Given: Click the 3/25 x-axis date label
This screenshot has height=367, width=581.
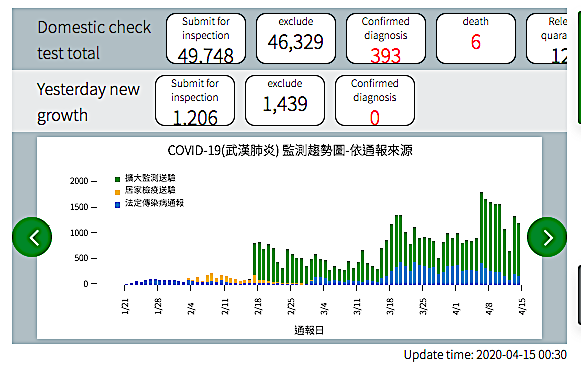Looking at the screenshot, I should pos(423,306).
